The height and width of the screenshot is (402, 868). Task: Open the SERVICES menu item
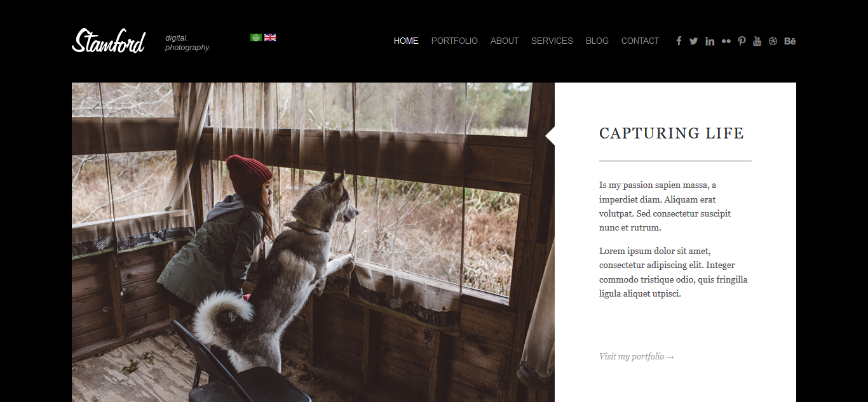[552, 41]
